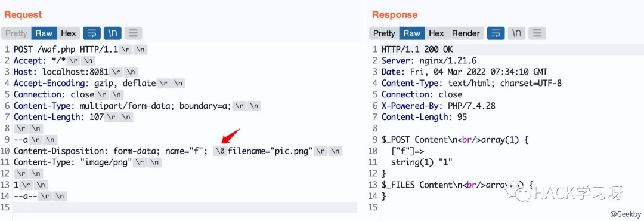644x221 pixels.
Task: Open the Request hamburger options menu
Action: (134, 33)
